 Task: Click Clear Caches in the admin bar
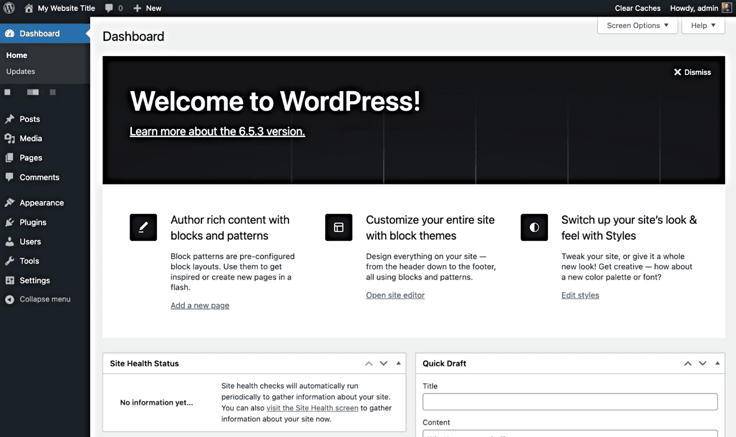[x=637, y=8]
